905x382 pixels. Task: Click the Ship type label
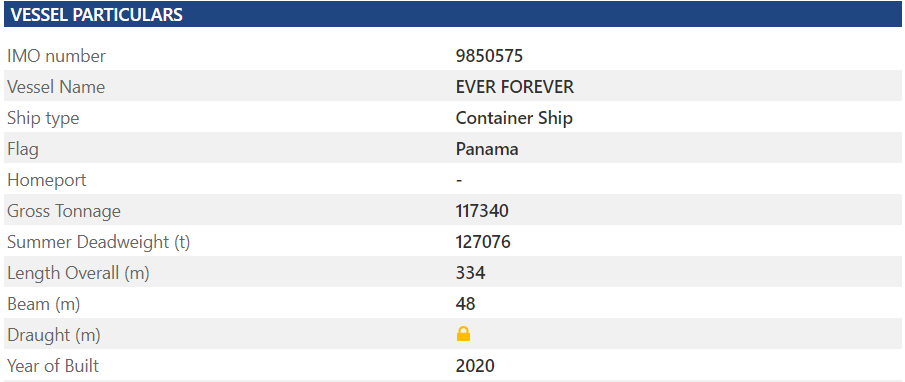43,118
